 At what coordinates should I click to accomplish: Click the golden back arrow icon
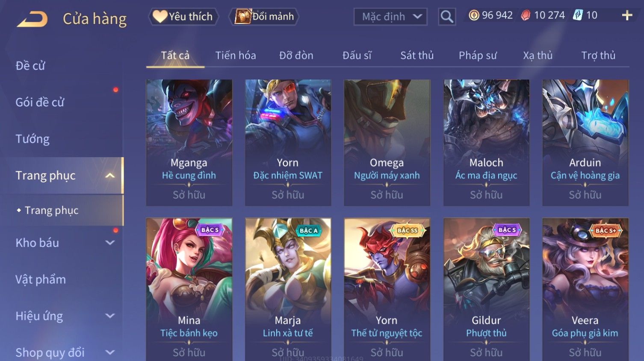[32, 19]
